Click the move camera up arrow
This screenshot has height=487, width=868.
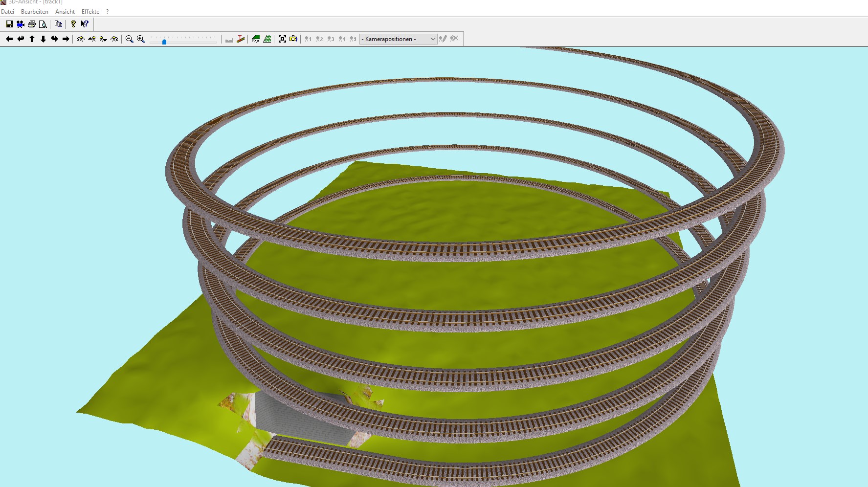[x=32, y=39]
